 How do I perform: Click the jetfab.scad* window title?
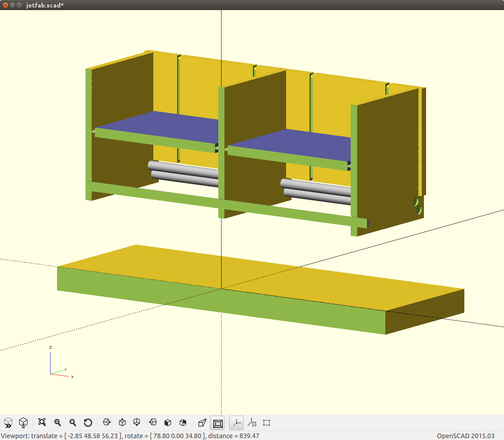(45, 5)
